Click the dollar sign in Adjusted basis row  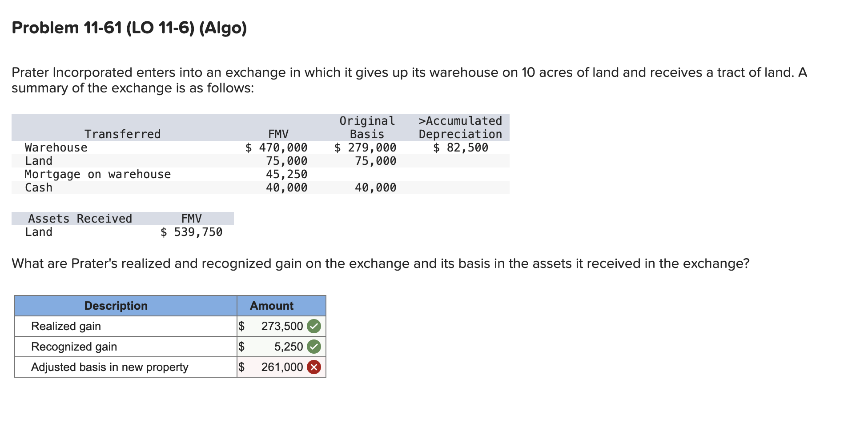tap(242, 367)
